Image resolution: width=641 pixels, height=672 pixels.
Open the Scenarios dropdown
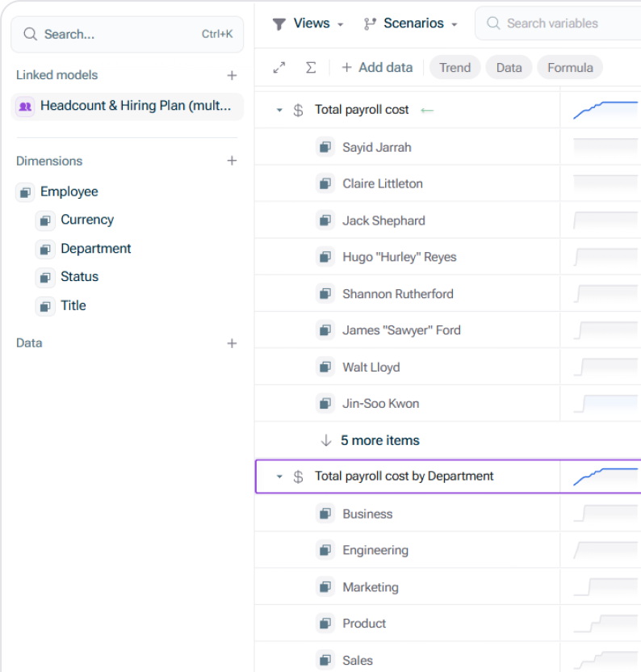(x=411, y=23)
